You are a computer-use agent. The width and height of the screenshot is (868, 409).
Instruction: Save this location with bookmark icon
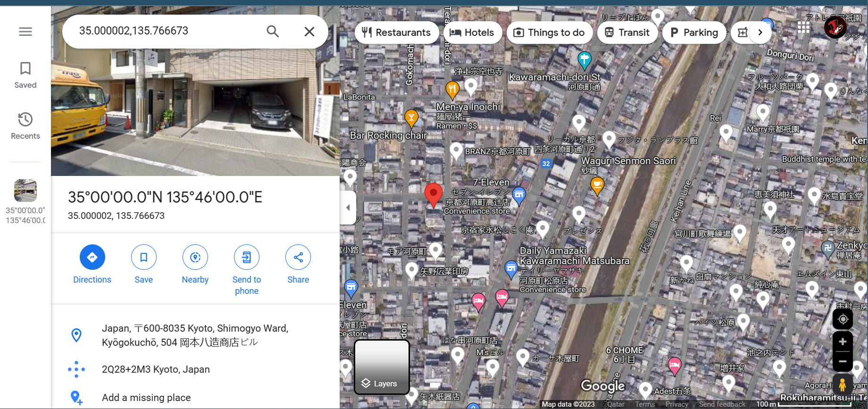pyautogui.click(x=144, y=265)
